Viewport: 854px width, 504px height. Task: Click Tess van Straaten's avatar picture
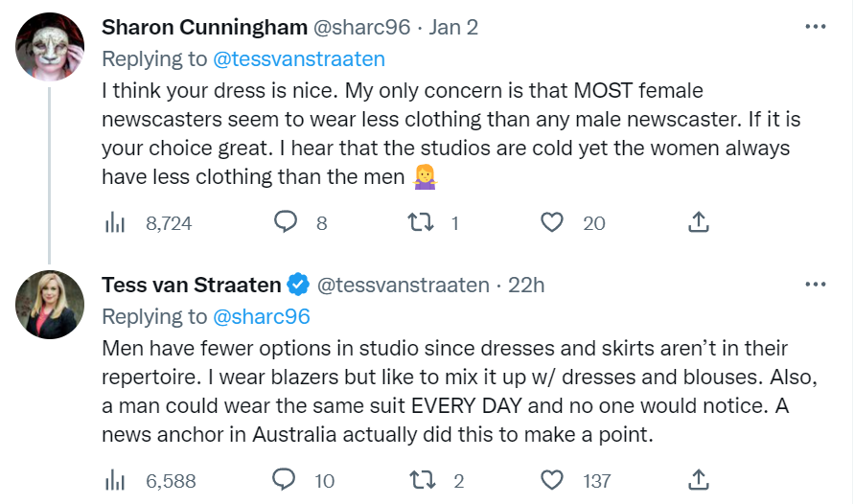[x=50, y=305]
